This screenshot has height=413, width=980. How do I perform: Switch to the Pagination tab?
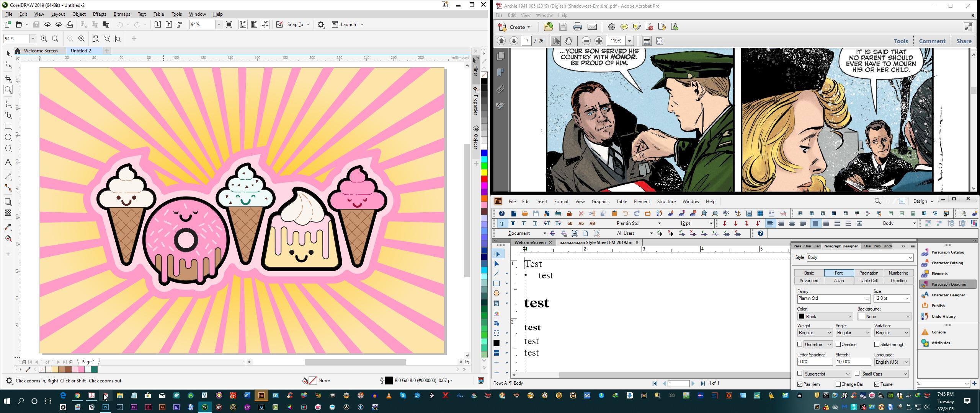[x=868, y=273]
